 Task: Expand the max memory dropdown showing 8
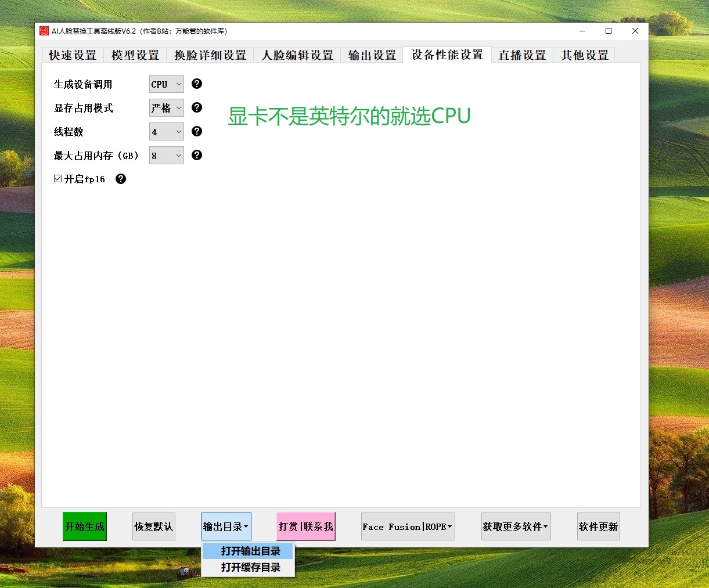tap(167, 156)
